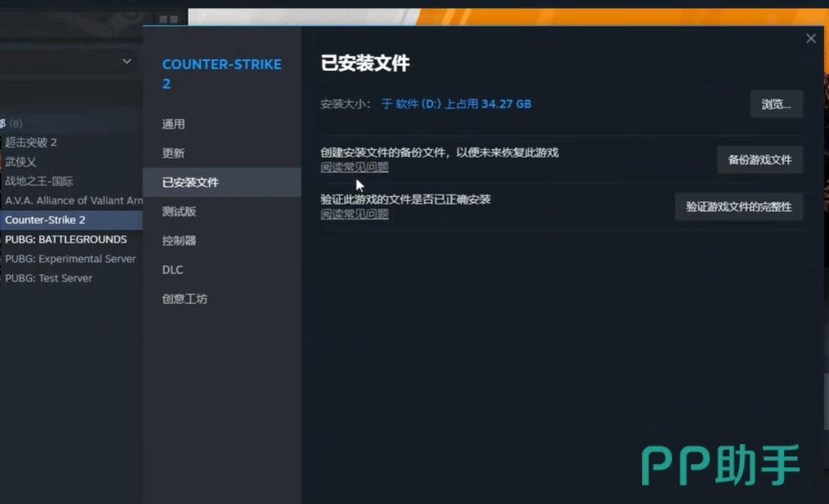Switch to the 更新 tab
The image size is (829, 504).
(x=174, y=154)
